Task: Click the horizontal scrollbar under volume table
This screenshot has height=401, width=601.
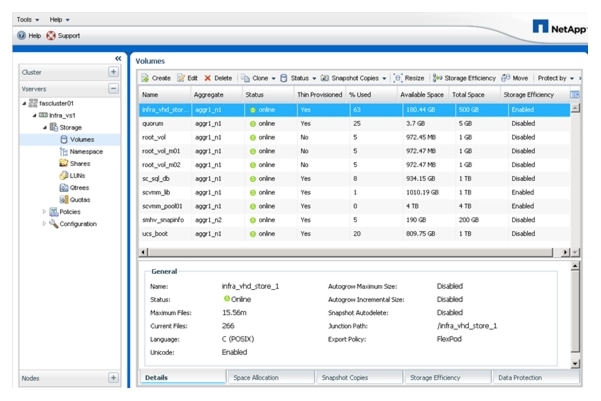Action: click(x=350, y=252)
